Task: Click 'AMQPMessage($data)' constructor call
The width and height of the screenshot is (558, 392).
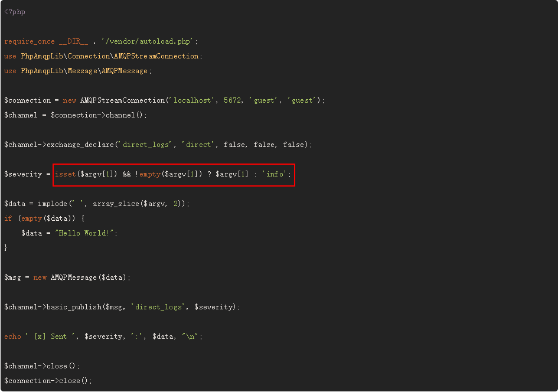Action: pyautogui.click(x=88, y=277)
